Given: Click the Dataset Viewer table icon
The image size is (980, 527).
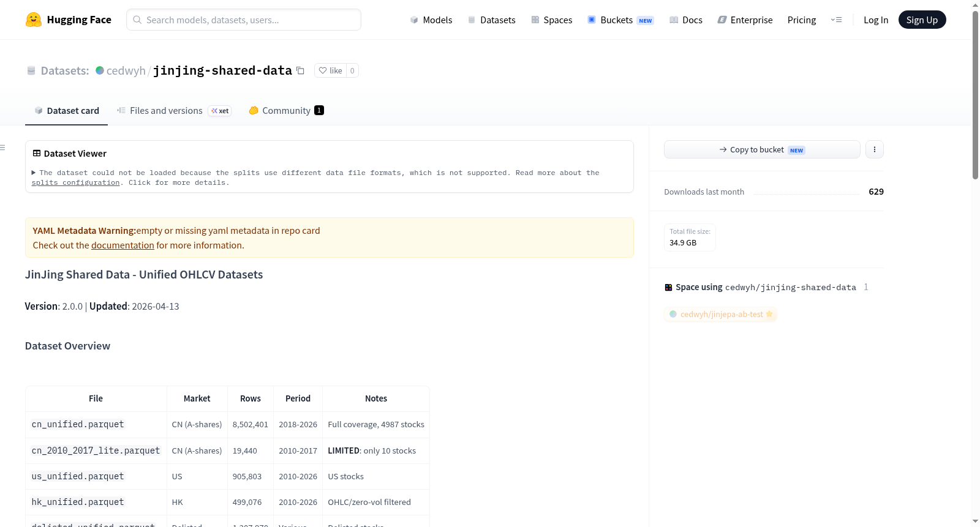Looking at the screenshot, I should (37, 154).
